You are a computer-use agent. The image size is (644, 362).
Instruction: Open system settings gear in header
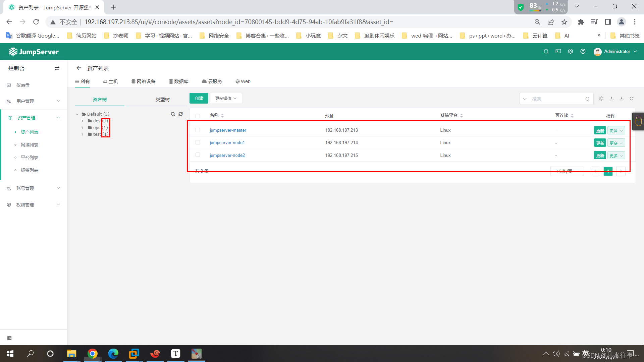click(571, 51)
